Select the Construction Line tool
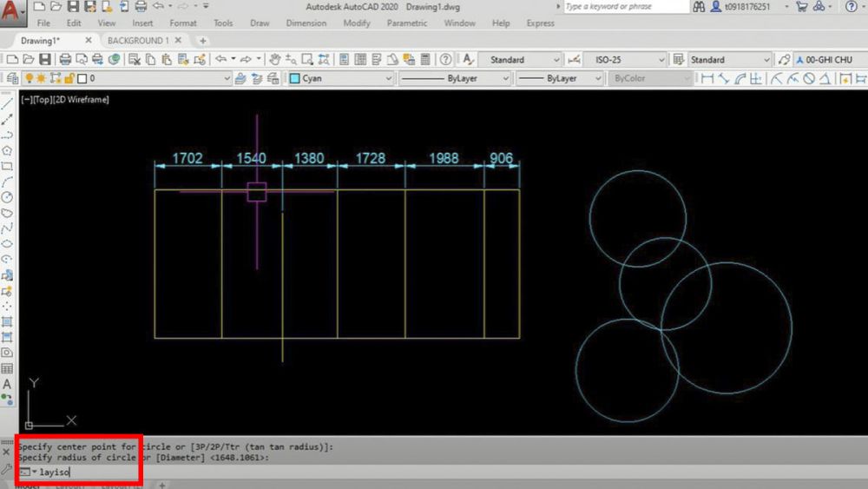The width and height of the screenshot is (868, 489). pyautogui.click(x=7, y=119)
